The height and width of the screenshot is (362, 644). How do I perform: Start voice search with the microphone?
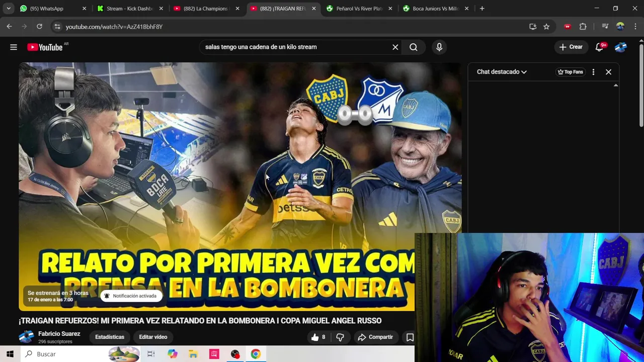click(x=439, y=47)
